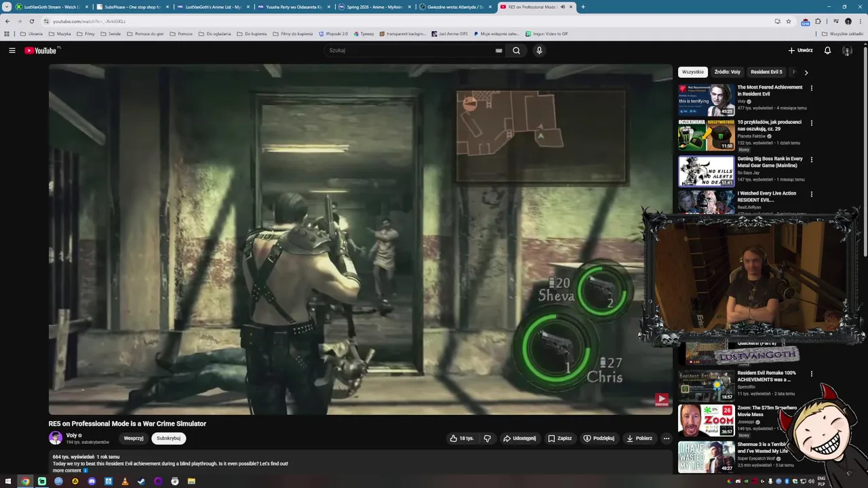Bookmark this page with the star icon
Viewport: 868px width, 488px height.
coord(789,21)
